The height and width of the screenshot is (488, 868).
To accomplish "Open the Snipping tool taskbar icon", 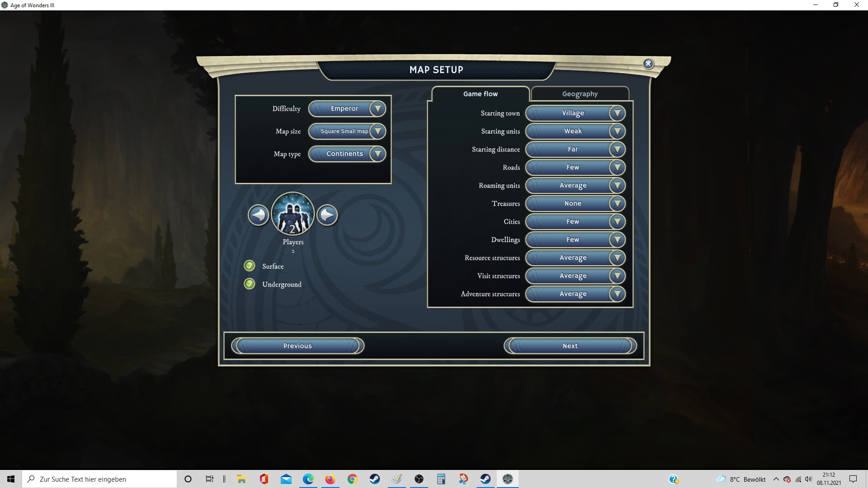I will tap(463, 479).
